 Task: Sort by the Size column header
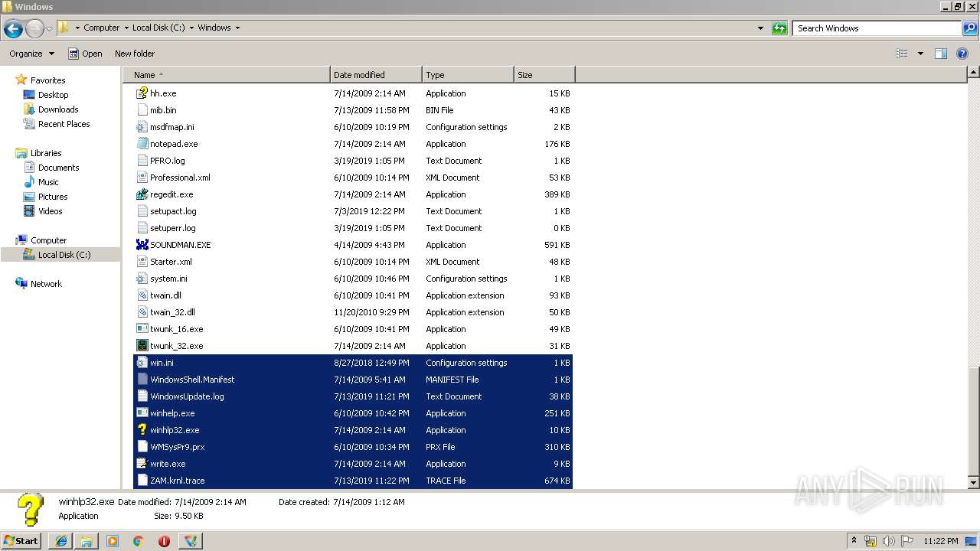(544, 75)
